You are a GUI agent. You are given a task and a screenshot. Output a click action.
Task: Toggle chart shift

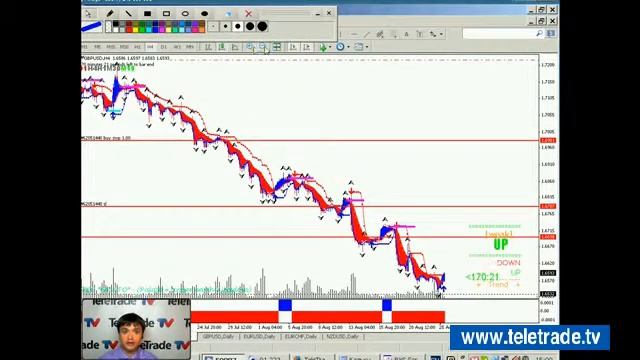click(x=307, y=47)
